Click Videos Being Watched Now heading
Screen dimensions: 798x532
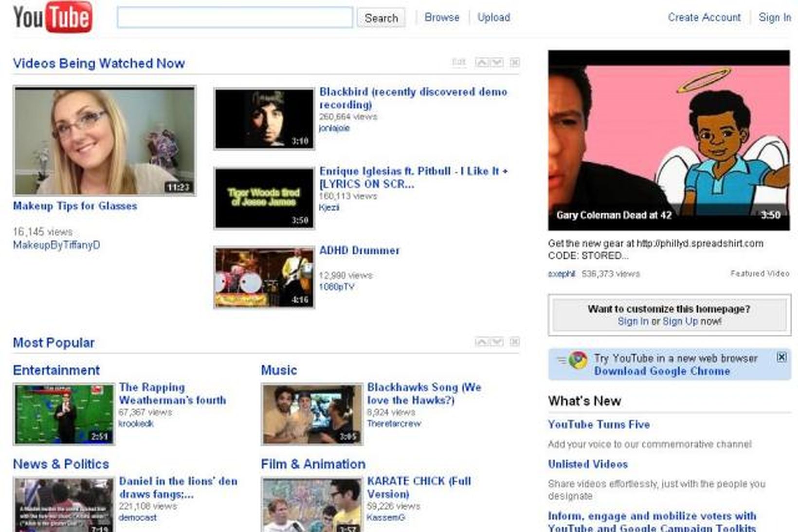click(99, 63)
